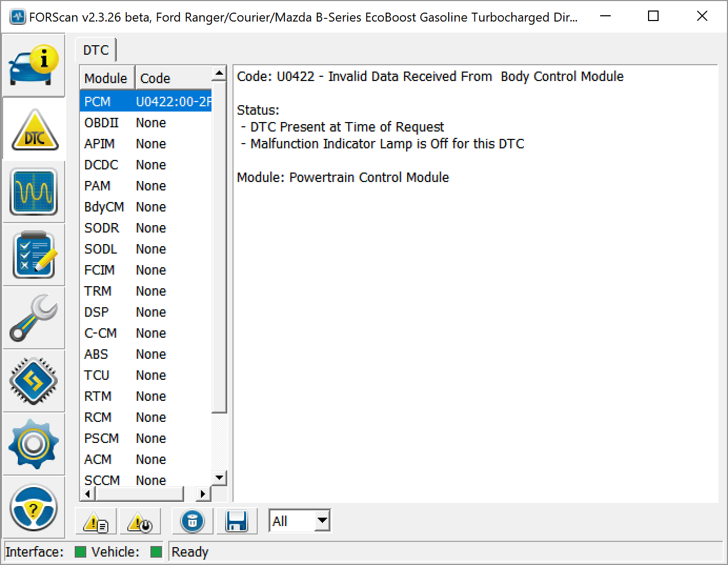Click the clear DTC trash bin button

point(193,521)
